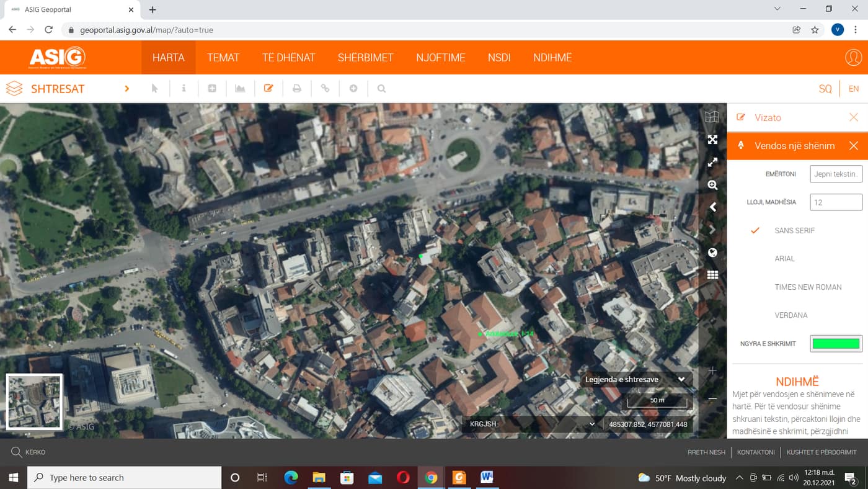Click the share link chain icon
868x489 pixels.
click(325, 89)
